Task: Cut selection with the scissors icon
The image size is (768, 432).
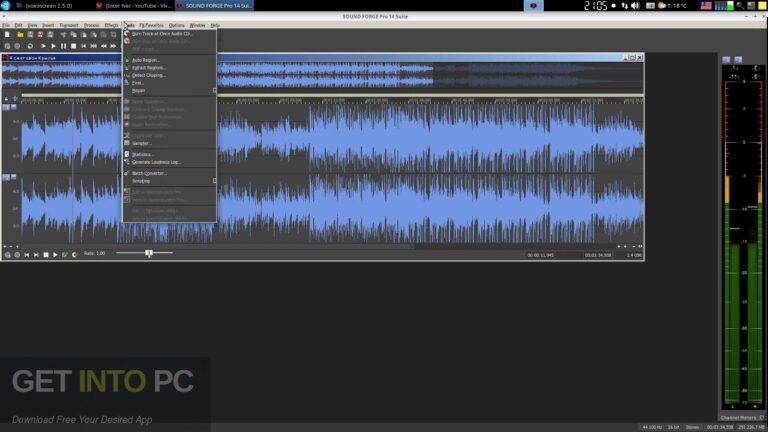Action: click(63, 35)
